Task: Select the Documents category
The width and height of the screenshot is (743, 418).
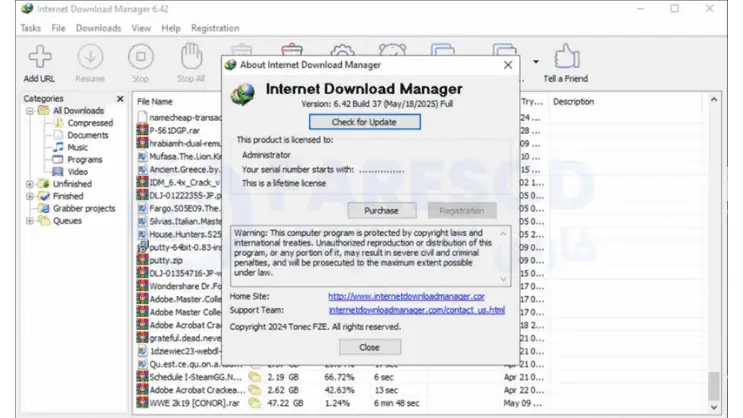Action: coord(88,135)
